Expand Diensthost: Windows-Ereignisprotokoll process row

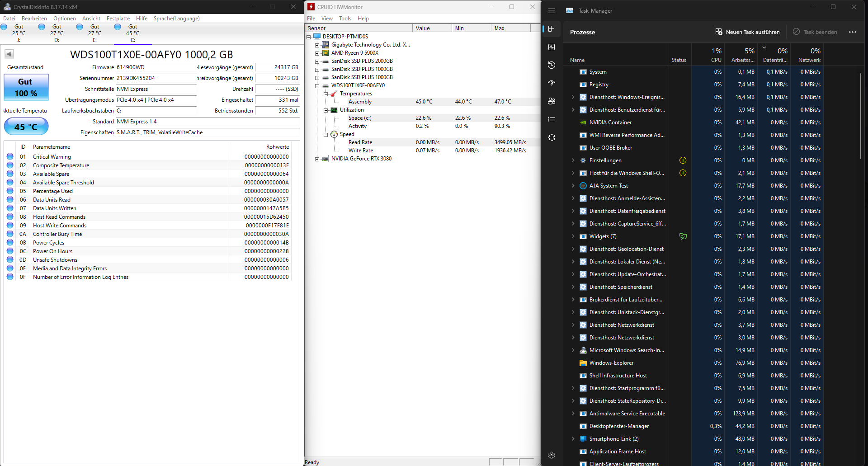point(573,97)
